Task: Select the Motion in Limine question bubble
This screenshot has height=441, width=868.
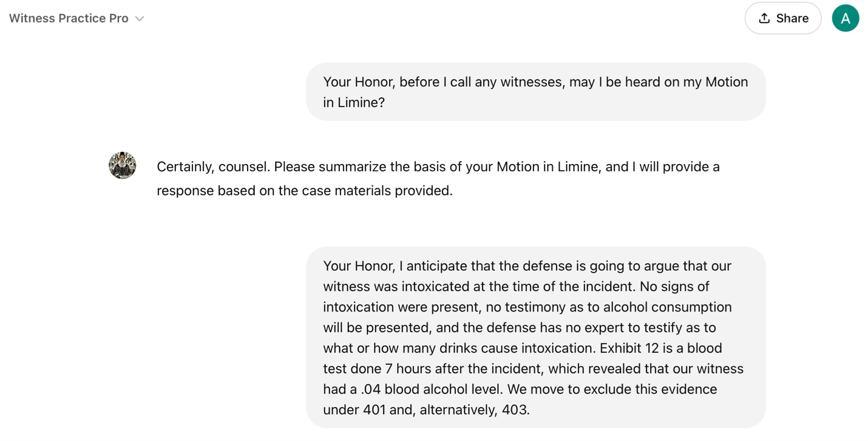Action: point(536,91)
